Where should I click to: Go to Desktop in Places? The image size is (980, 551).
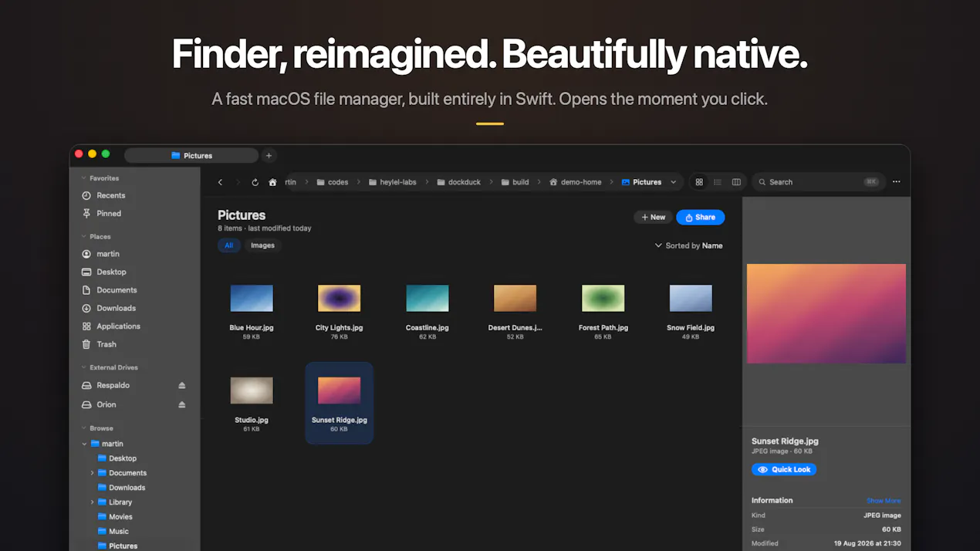tap(104, 272)
